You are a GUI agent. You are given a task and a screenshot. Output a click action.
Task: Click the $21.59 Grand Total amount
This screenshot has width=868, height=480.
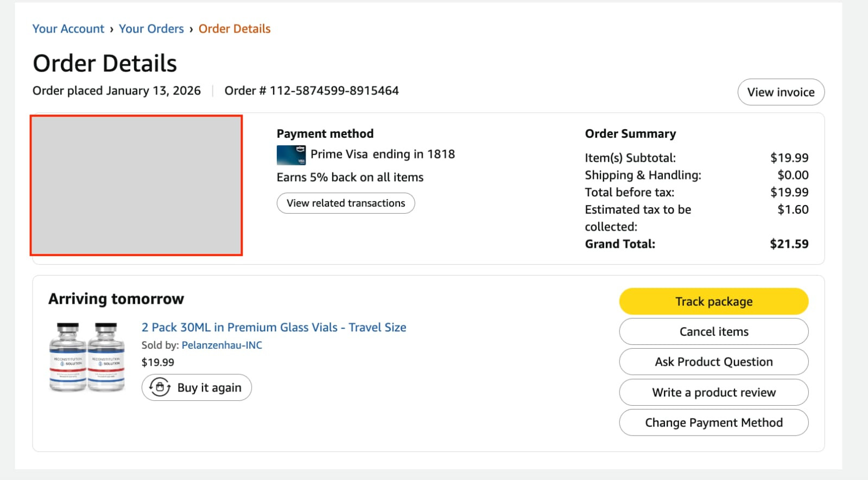click(789, 244)
